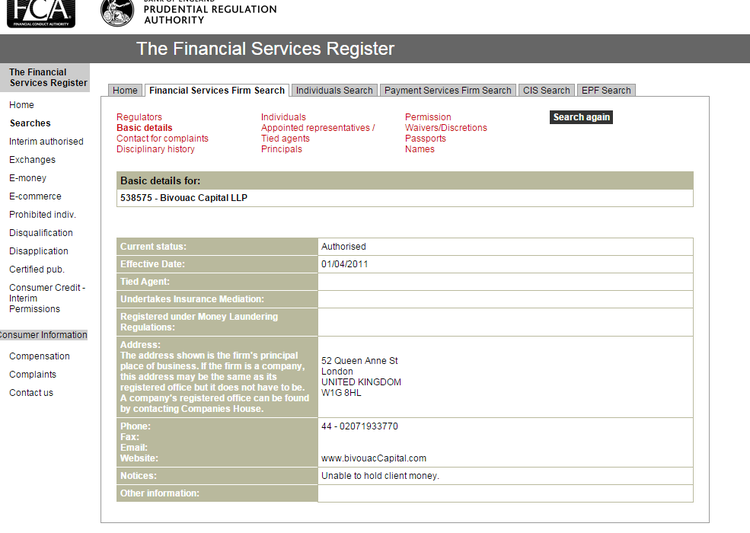Open E-commerce in the sidebar
750x533 pixels.
click(35, 196)
